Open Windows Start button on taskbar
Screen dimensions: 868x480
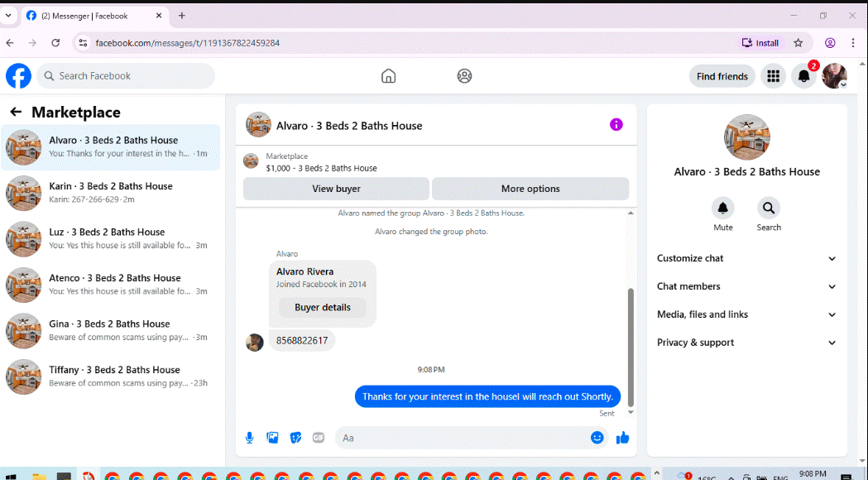[x=11, y=476]
